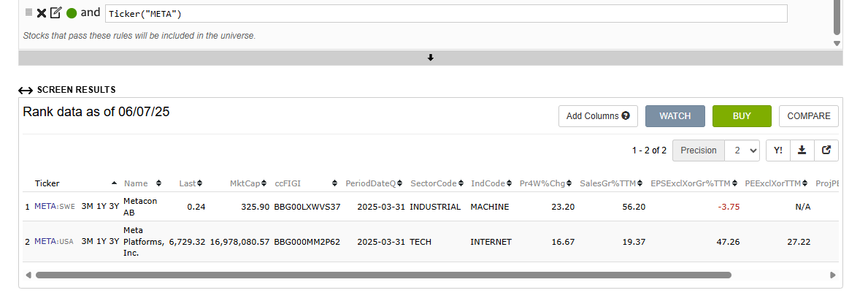Image resolution: width=868 pixels, height=301 pixels.
Task: Select the BBG00LXWVS37 ccFIGI cell
Action: (307, 207)
